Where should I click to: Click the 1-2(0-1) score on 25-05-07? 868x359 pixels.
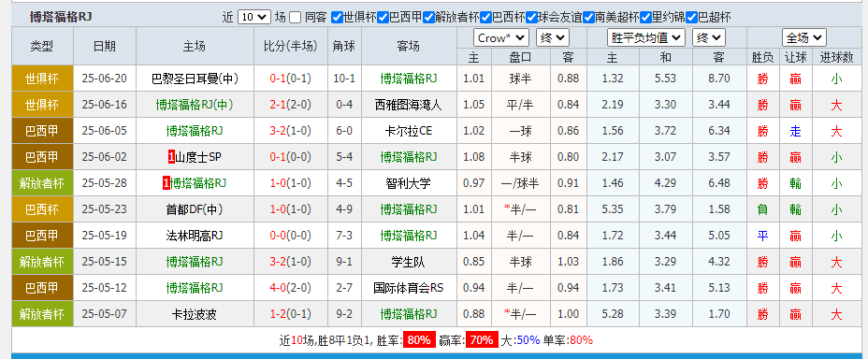pos(290,314)
